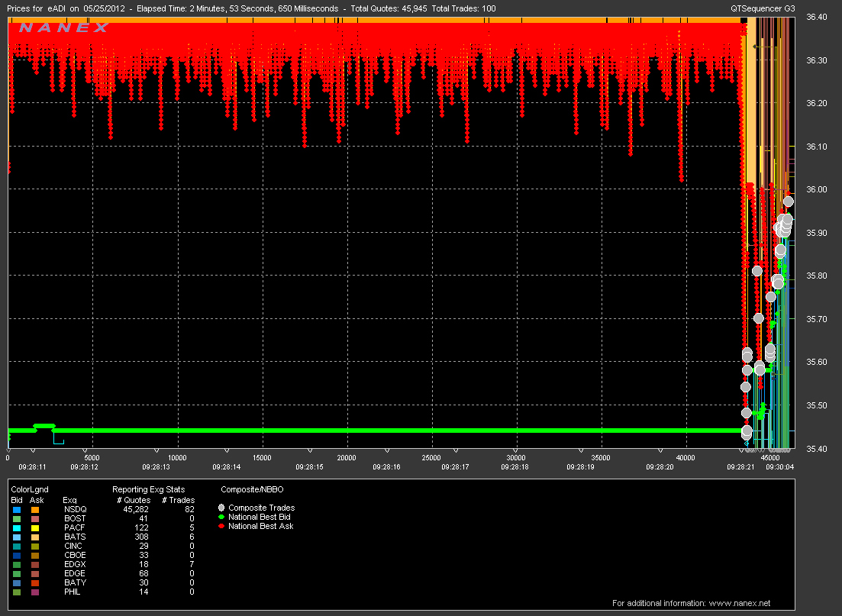Select the BATS exchange label

(x=75, y=537)
